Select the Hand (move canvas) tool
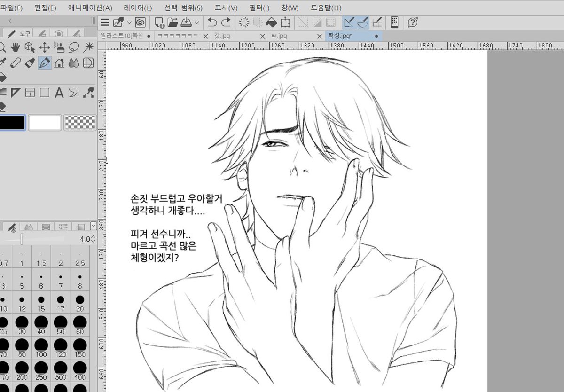 (16, 47)
